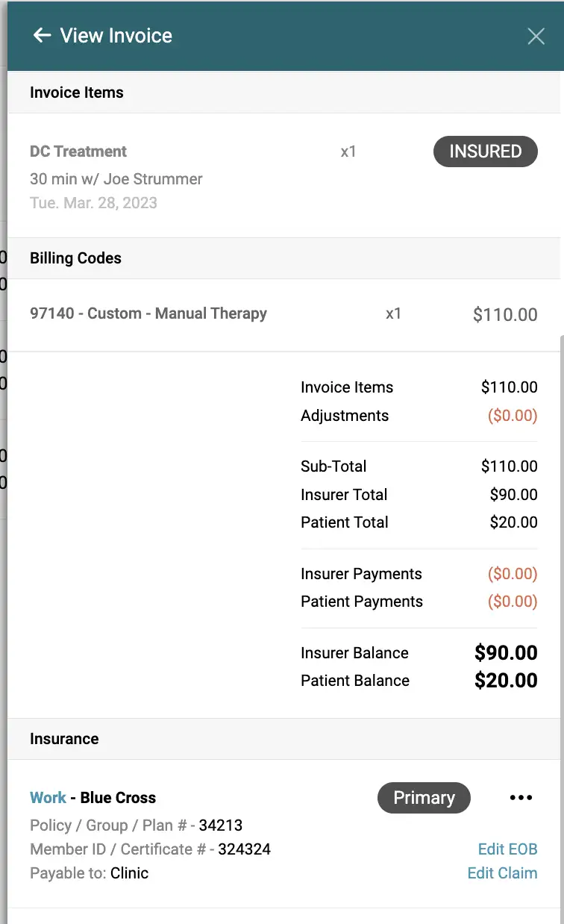The width and height of the screenshot is (564, 924).
Task: Click the Billing Codes section header
Action: point(75,258)
